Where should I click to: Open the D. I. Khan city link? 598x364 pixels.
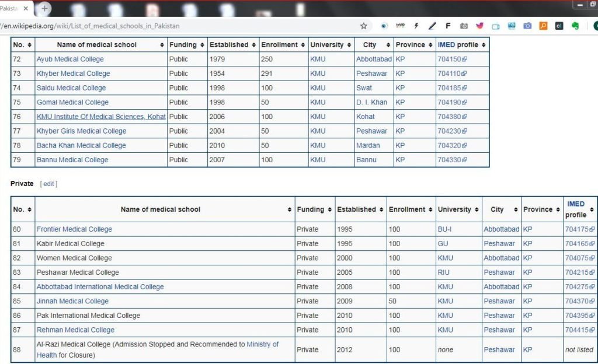371,103
